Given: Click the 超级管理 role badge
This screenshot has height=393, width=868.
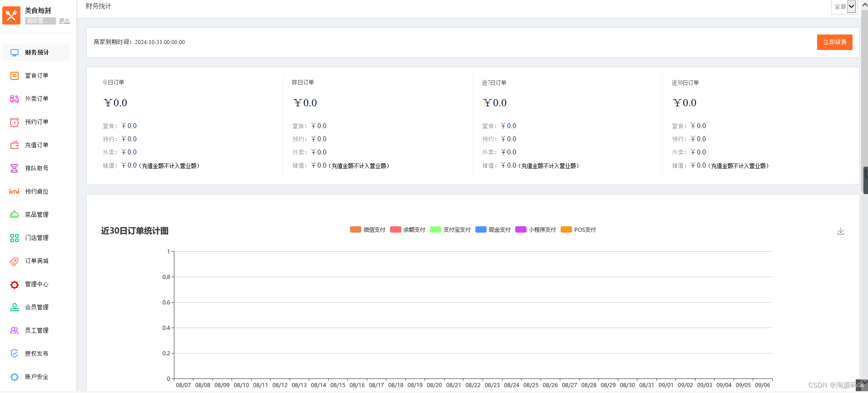Looking at the screenshot, I should [x=40, y=21].
